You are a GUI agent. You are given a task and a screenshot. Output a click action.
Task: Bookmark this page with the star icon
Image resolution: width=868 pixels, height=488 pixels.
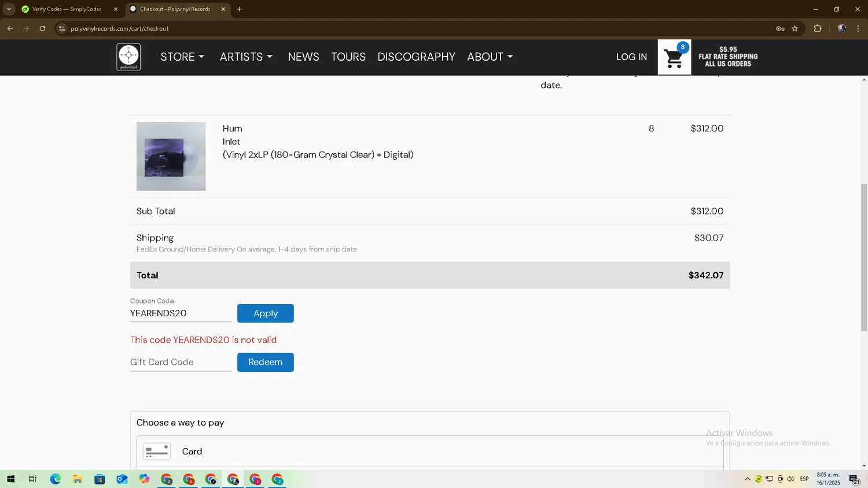pyautogui.click(x=795, y=28)
